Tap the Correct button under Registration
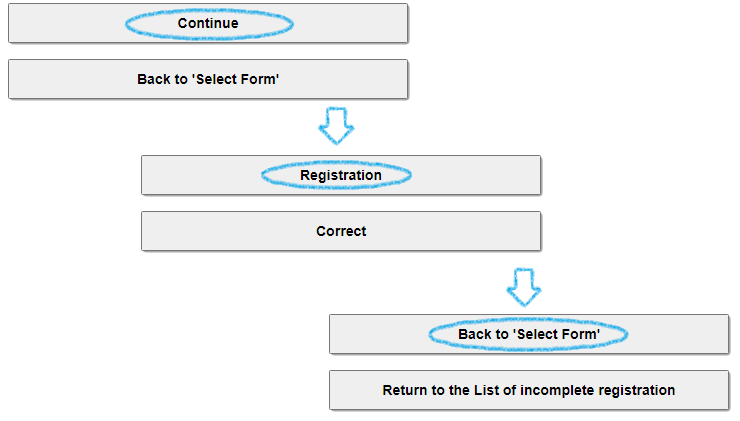Image resolution: width=740 pixels, height=421 pixels. point(341,231)
